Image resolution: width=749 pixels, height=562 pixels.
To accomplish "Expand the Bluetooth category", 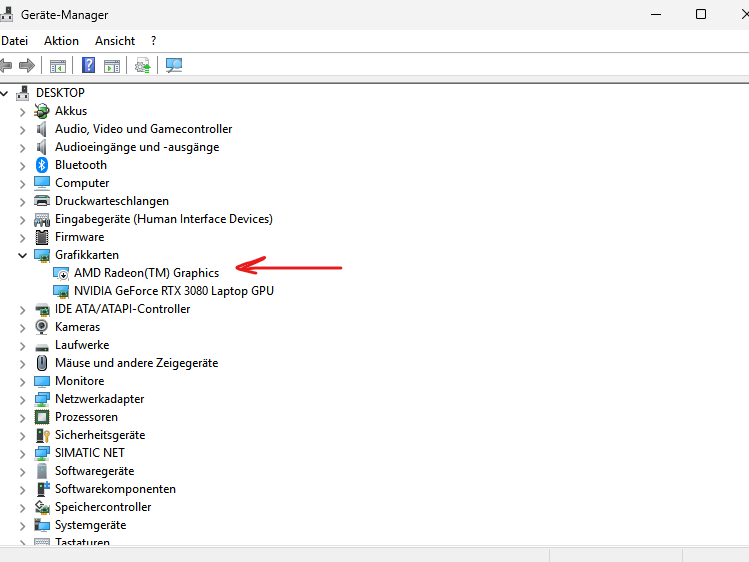I will [22, 166].
